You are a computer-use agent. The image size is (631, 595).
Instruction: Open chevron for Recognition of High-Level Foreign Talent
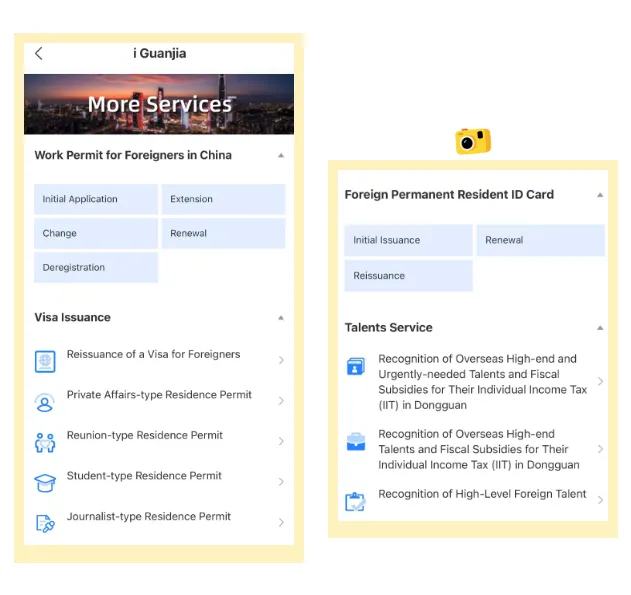(x=600, y=500)
